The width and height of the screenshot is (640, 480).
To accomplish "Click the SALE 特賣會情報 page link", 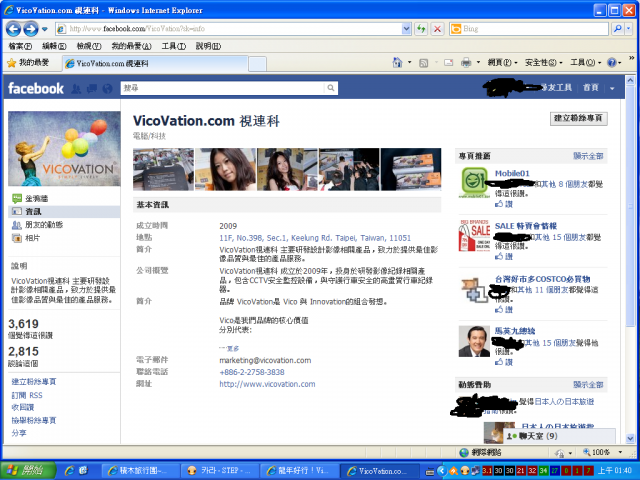I will pyautogui.click(x=526, y=226).
